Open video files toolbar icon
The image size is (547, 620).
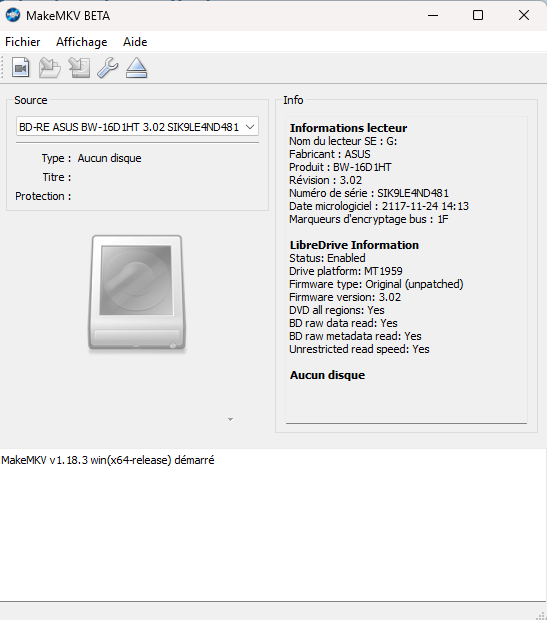coord(21,68)
